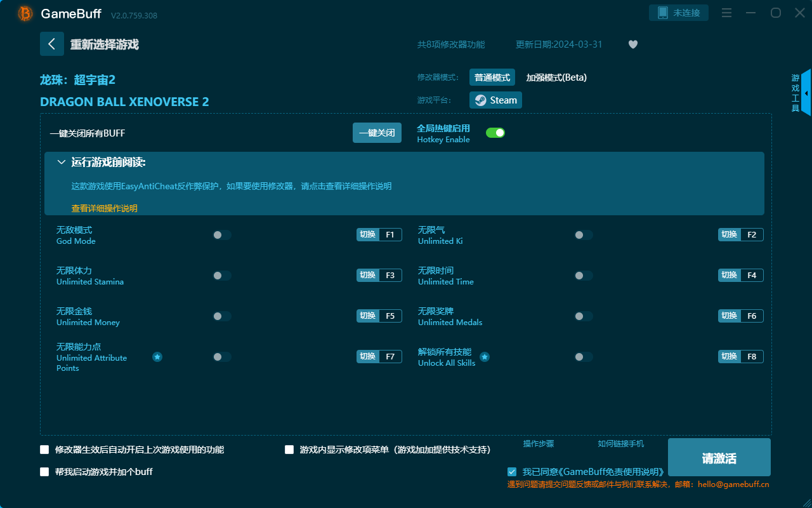The image size is (812, 508).
Task: Click the F8 hotkey button for Unlock All Skills
Action: 741,357
